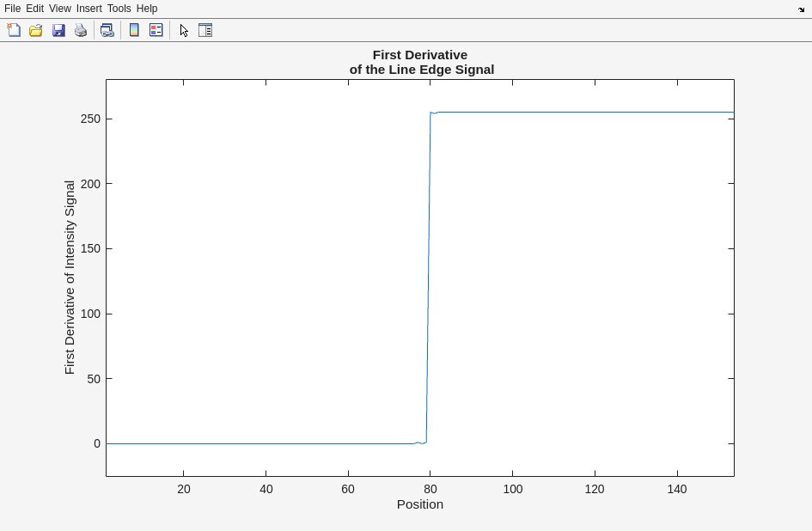The height and width of the screenshot is (531, 812).
Task: Click the Link Plot toolbar icon
Action: (107, 30)
